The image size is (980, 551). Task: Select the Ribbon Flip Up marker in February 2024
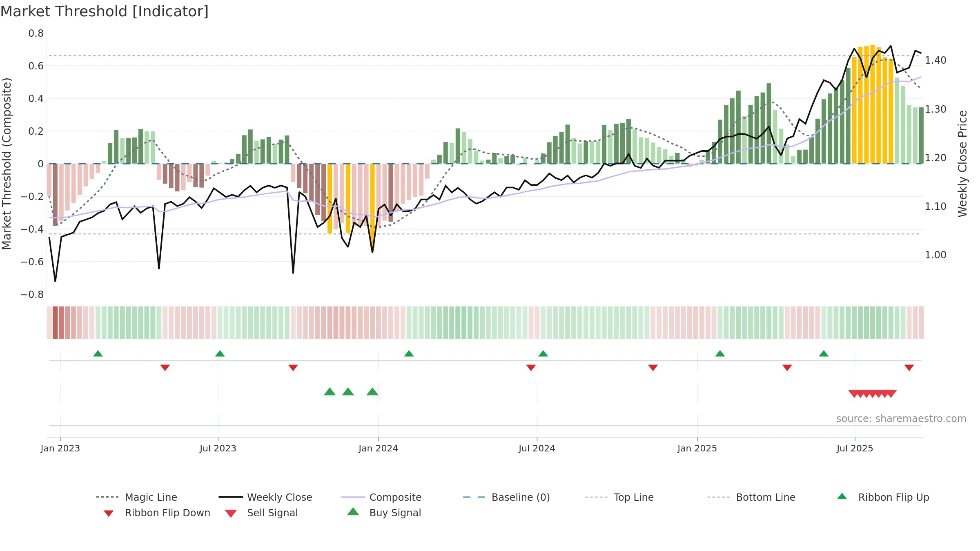click(x=409, y=353)
